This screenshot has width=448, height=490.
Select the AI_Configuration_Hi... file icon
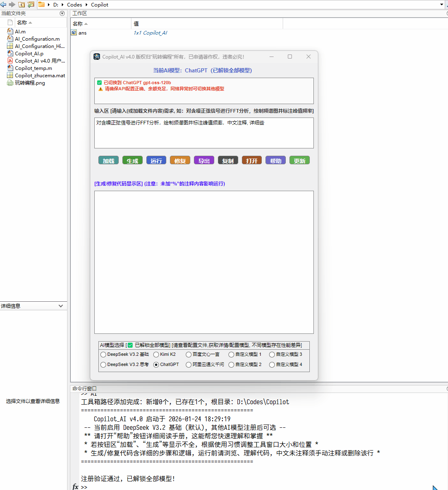pyautogui.click(x=10, y=46)
